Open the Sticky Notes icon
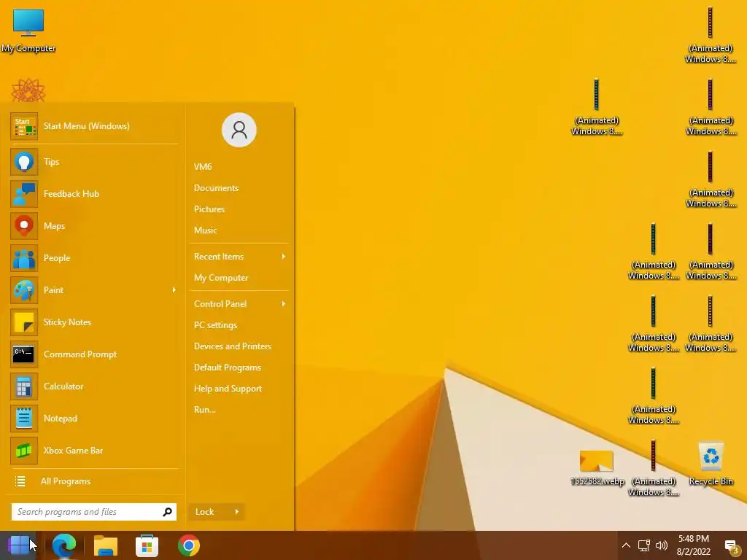The width and height of the screenshot is (747, 560). [24, 322]
